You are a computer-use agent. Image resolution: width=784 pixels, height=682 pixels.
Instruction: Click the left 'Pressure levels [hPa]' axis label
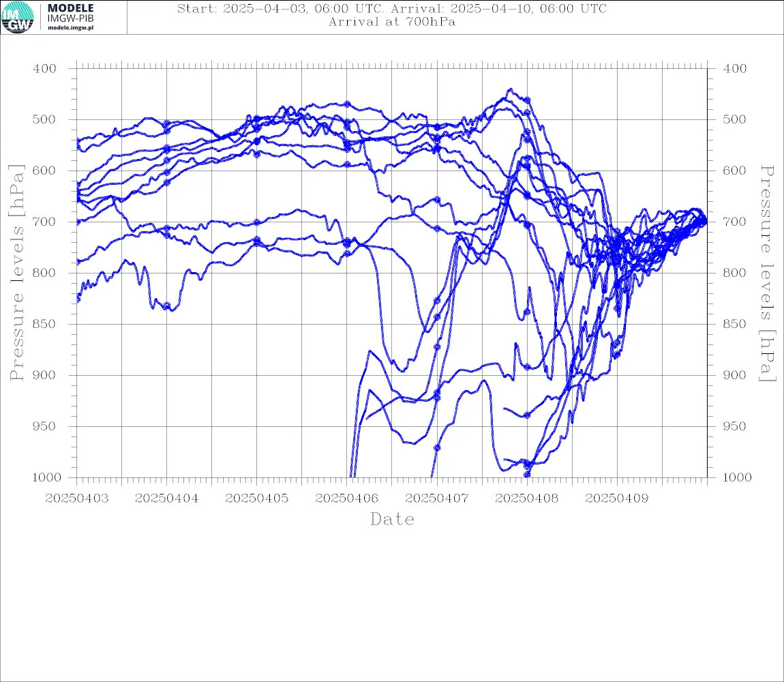point(16,273)
